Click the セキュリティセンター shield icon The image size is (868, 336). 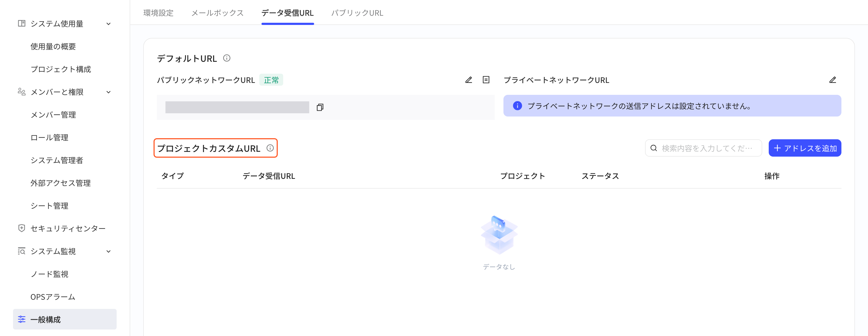point(22,228)
